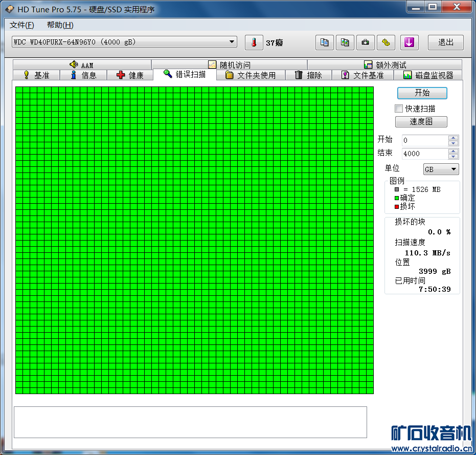Click the green scan block grid
Image resolution: width=476 pixels, height=455 pixels.
point(194,240)
